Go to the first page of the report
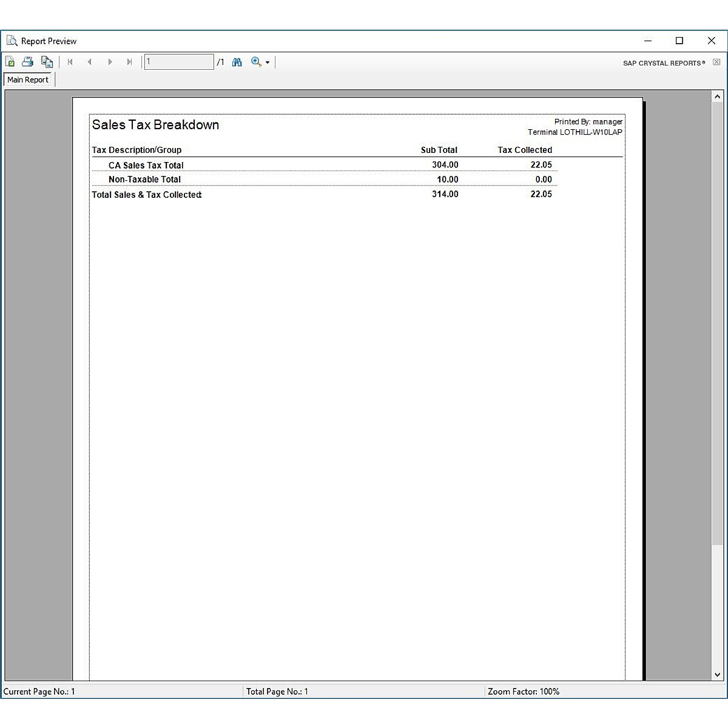Image resolution: width=728 pixels, height=728 pixels. click(70, 62)
